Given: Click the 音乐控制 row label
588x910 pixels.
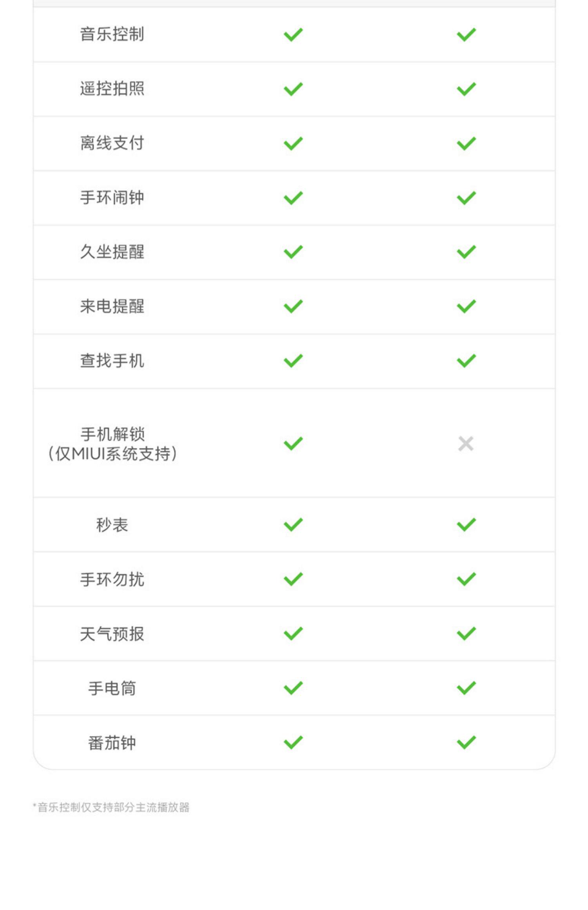Looking at the screenshot, I should point(112,34).
